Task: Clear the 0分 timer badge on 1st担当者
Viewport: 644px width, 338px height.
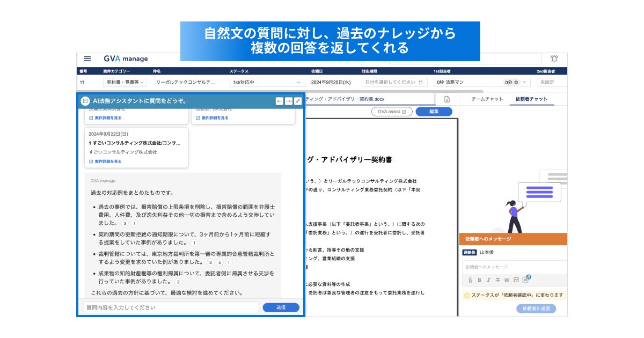Action: (x=516, y=82)
